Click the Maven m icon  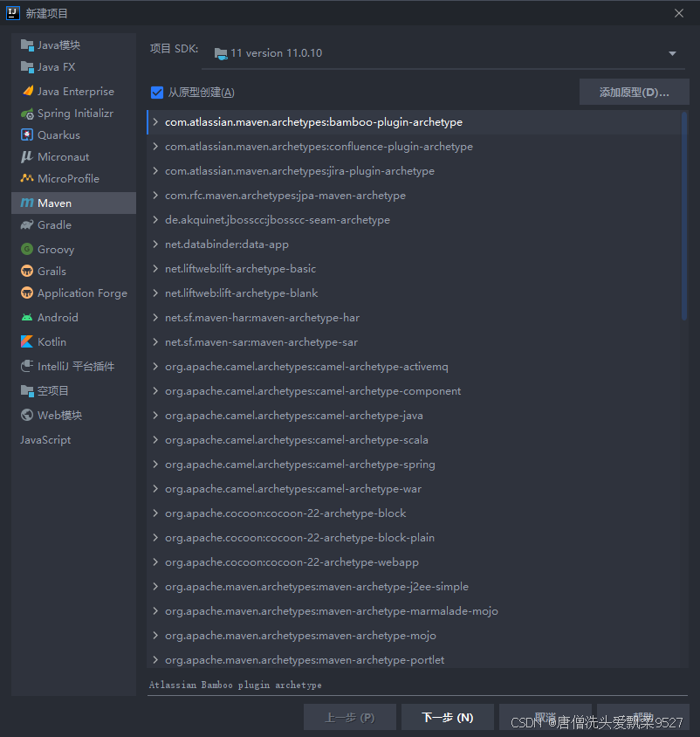coord(27,203)
